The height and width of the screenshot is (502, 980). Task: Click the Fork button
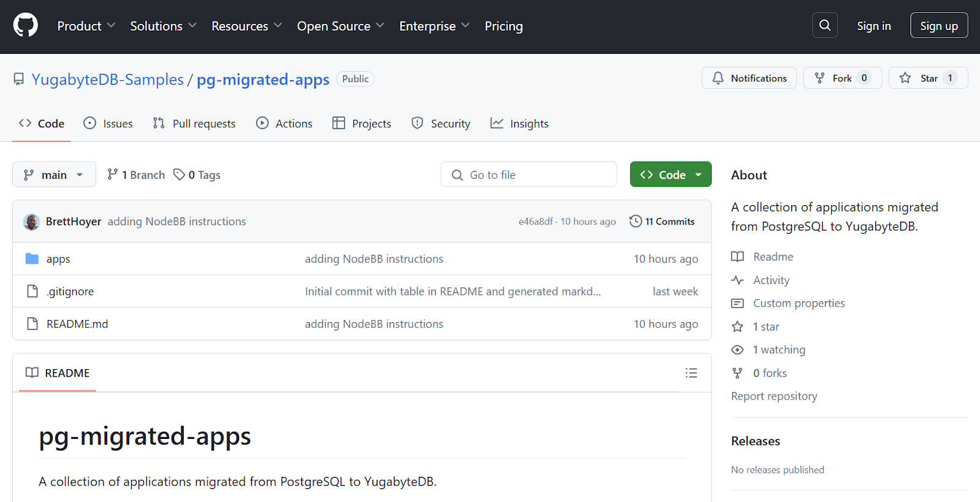tap(842, 78)
